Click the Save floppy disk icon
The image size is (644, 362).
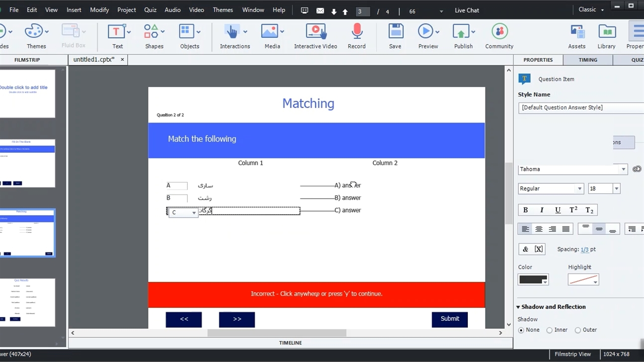(395, 32)
